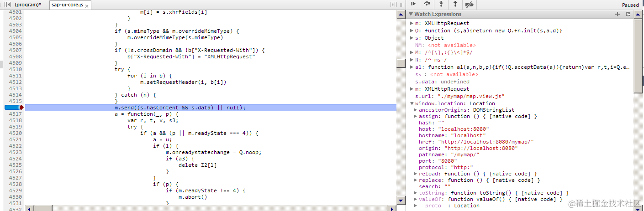Click the host: "localhost:8080" property
Screen dimensions: 644x211
[454, 129]
